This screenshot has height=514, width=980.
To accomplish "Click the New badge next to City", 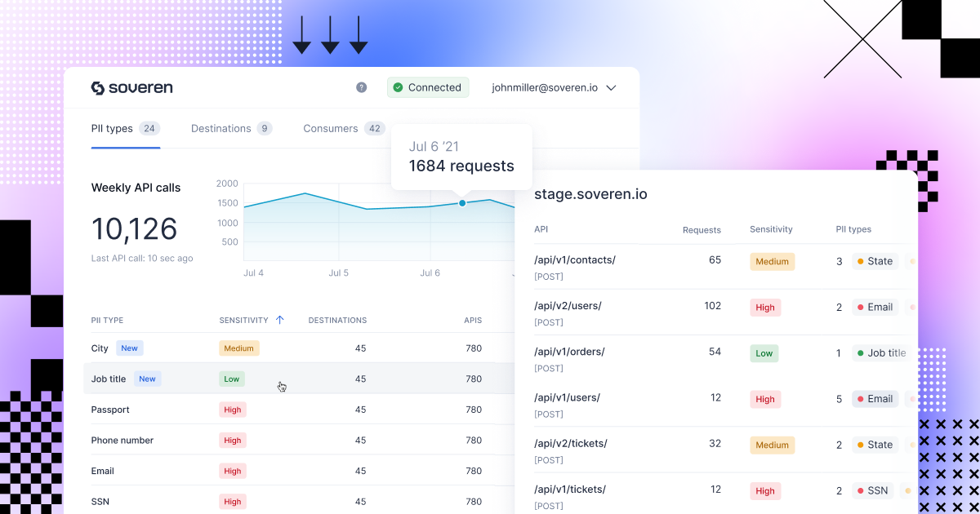I will tap(129, 348).
